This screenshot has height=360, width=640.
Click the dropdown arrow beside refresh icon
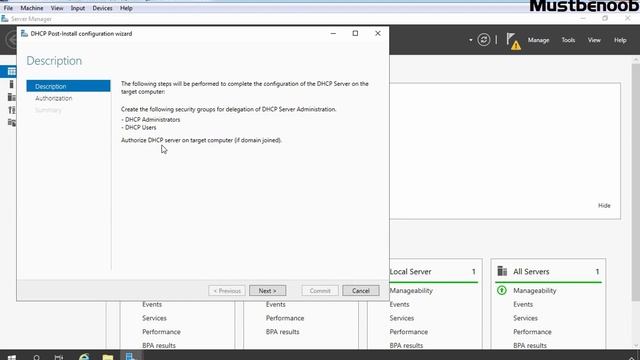(x=471, y=40)
